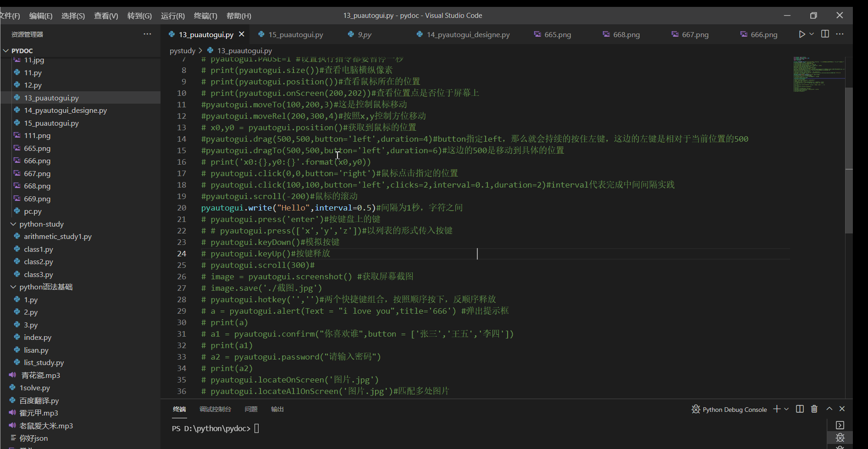This screenshot has height=449, width=868.
Task: Select powershell terminal icon in terminal list
Action: click(x=840, y=425)
